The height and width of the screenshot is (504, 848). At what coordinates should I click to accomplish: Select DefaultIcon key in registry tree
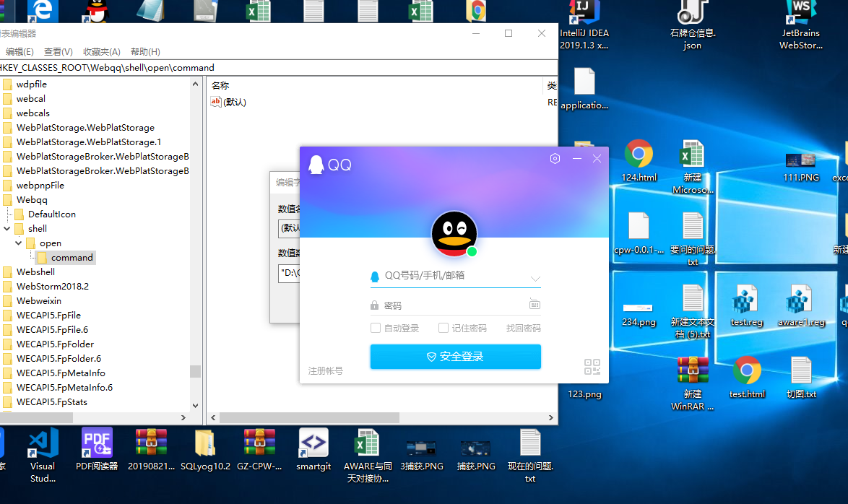click(x=52, y=214)
